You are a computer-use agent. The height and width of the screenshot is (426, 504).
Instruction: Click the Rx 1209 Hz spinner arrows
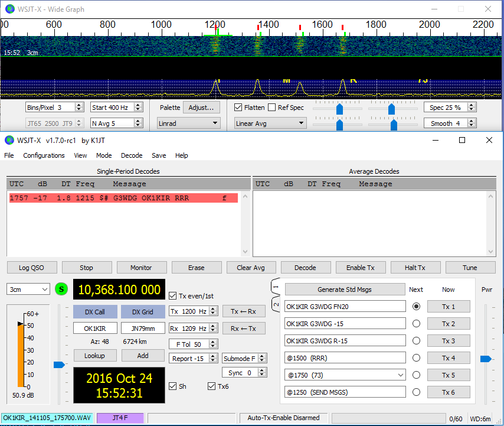pos(213,328)
